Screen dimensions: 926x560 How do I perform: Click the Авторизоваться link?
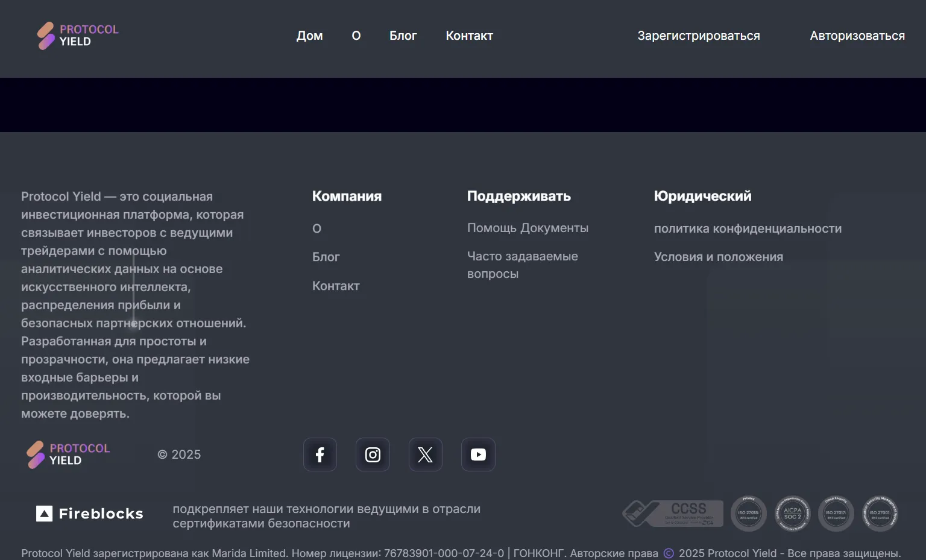pyautogui.click(x=857, y=36)
